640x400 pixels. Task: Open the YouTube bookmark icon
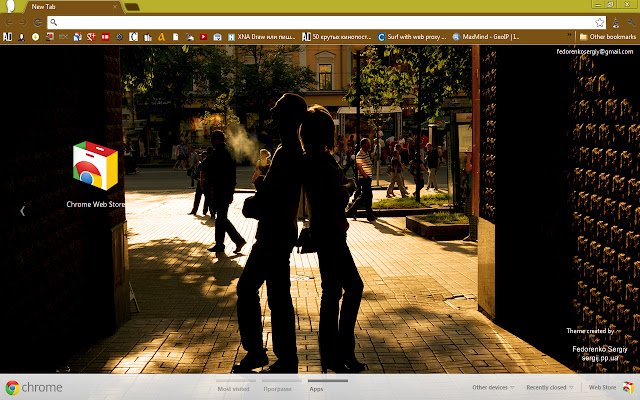tap(203, 37)
